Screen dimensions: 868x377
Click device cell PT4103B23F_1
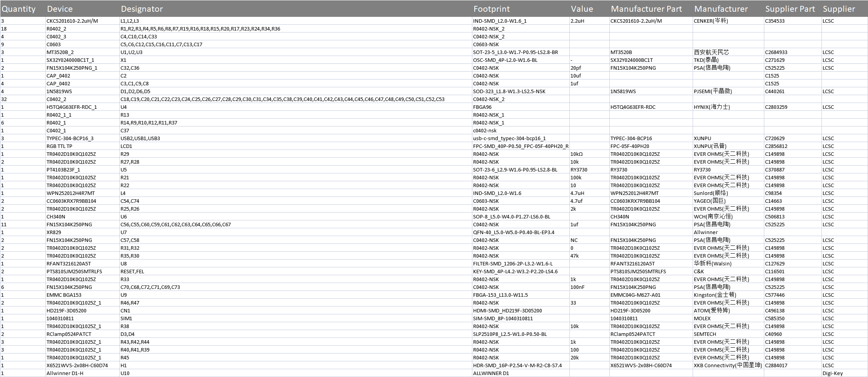click(x=63, y=170)
